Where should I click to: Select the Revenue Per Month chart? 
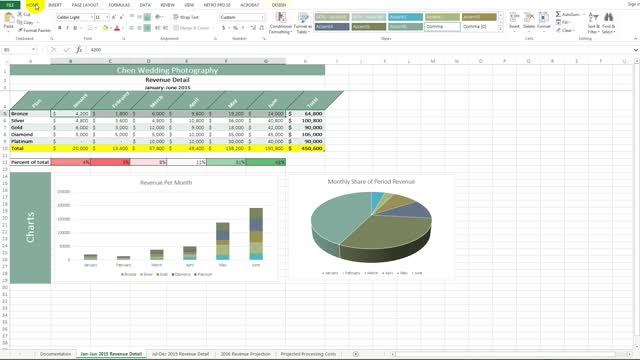[x=166, y=228]
